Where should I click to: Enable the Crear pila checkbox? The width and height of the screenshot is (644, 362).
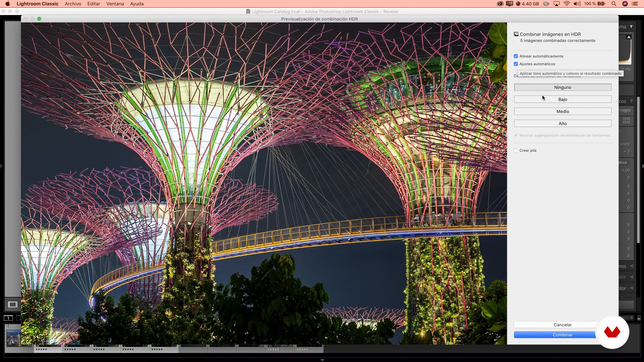(516, 150)
